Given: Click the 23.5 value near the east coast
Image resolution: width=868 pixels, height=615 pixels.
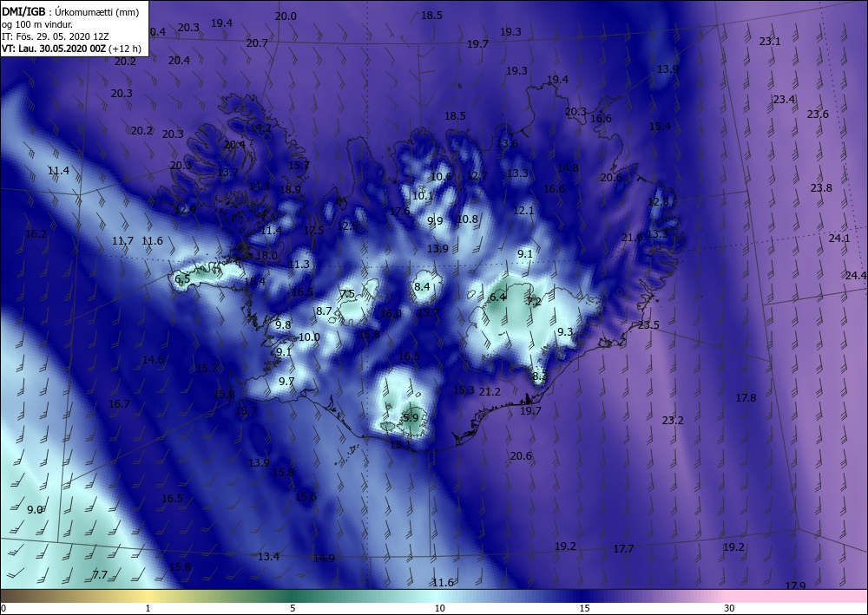Looking at the screenshot, I should [648, 325].
